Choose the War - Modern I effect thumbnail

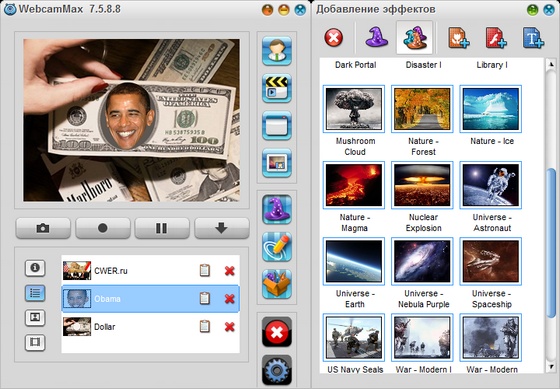422,338
